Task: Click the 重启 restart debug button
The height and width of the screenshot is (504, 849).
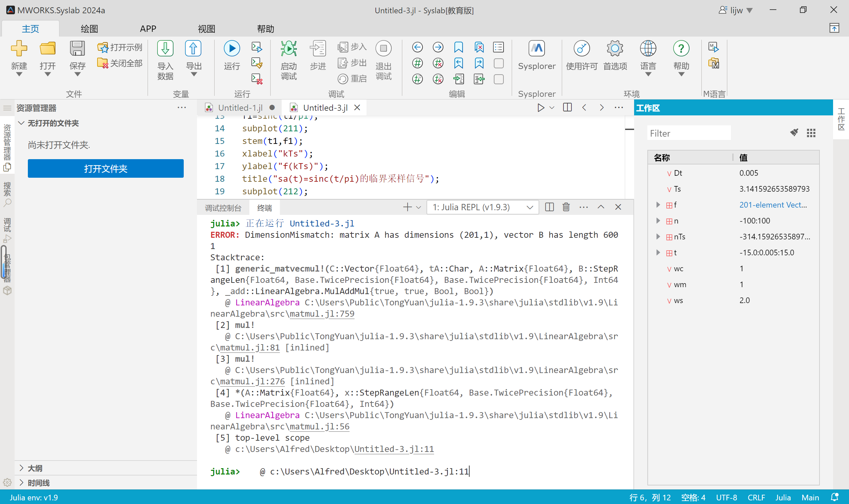Action: [x=352, y=79]
